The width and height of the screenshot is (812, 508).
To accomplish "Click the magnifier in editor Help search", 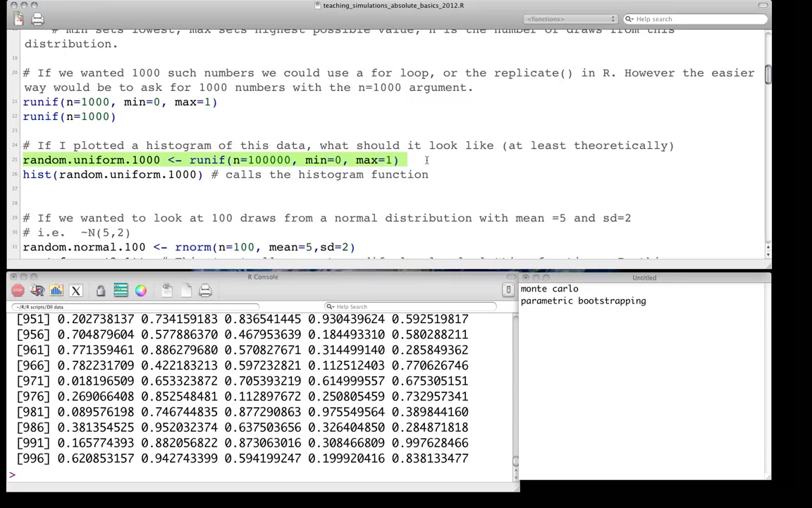I will pos(629,19).
